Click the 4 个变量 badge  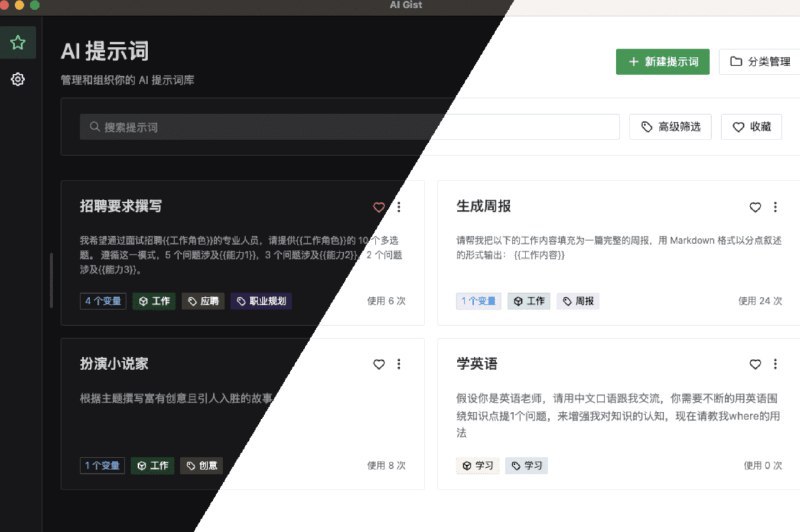pyautogui.click(x=103, y=301)
